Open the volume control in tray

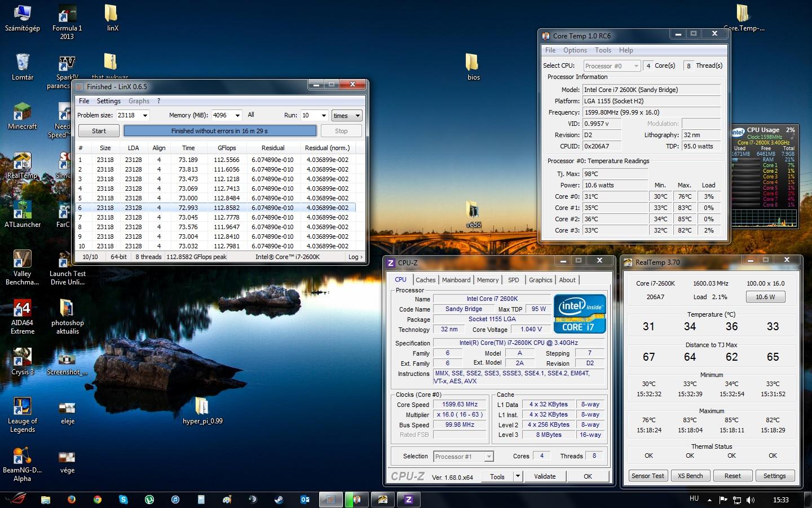coord(751,500)
